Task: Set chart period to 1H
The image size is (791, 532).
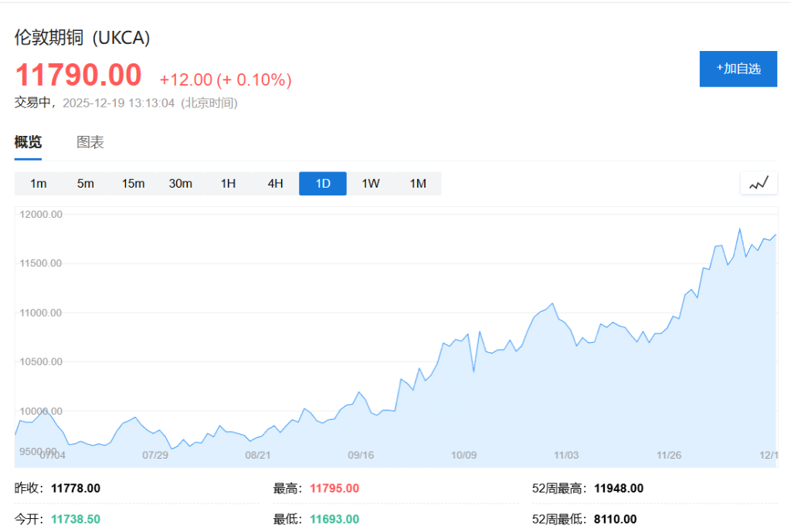Action: [x=228, y=184]
